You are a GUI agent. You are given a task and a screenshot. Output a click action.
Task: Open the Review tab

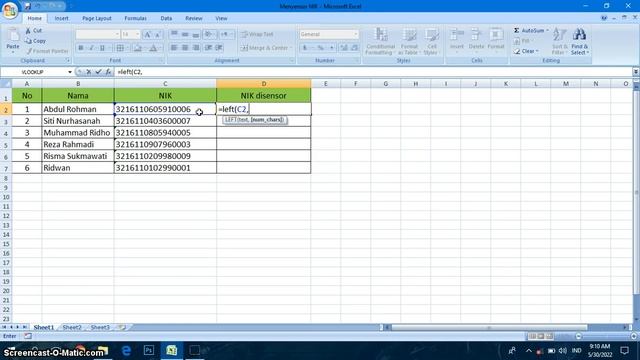[193, 18]
